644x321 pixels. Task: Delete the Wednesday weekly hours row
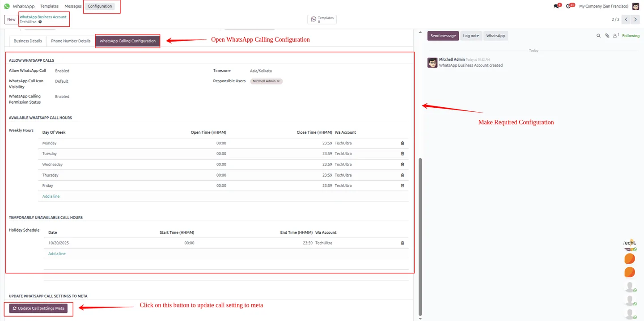tap(402, 165)
